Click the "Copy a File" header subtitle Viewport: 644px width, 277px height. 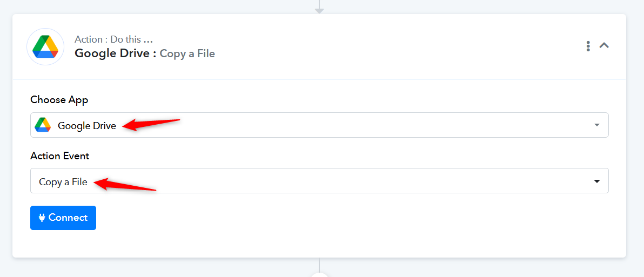point(187,54)
